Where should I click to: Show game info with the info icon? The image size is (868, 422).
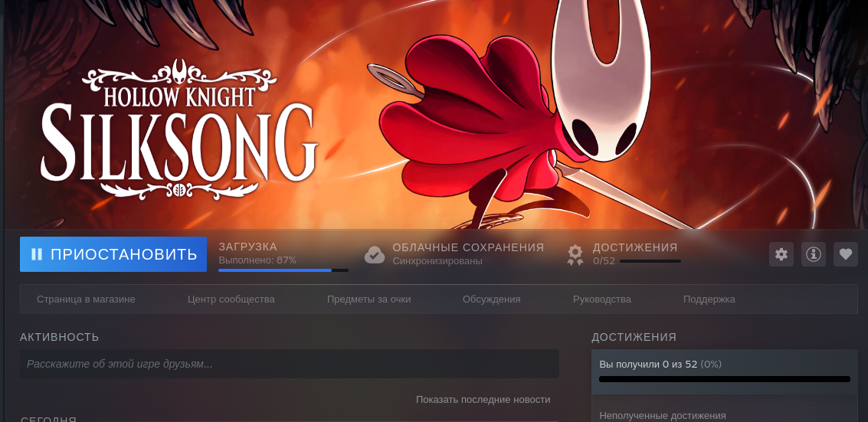[x=813, y=254]
